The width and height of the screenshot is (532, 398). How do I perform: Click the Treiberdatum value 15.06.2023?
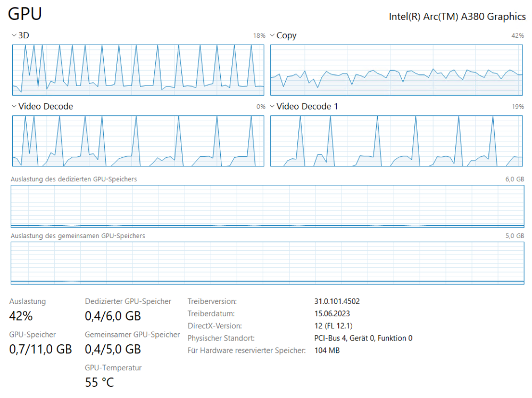click(332, 314)
